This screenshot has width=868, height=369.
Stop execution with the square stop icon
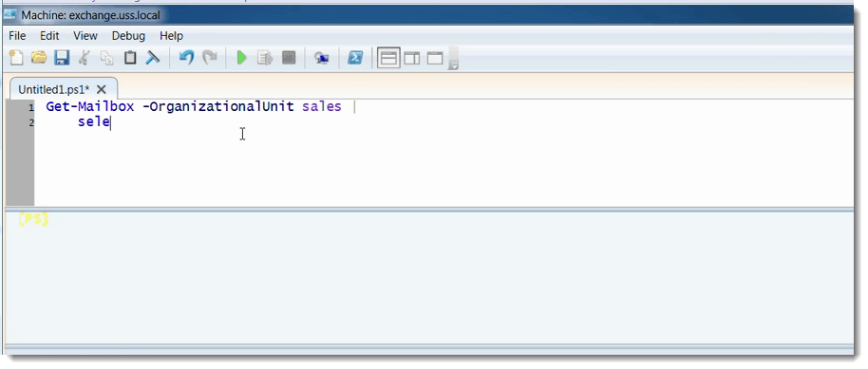289,58
